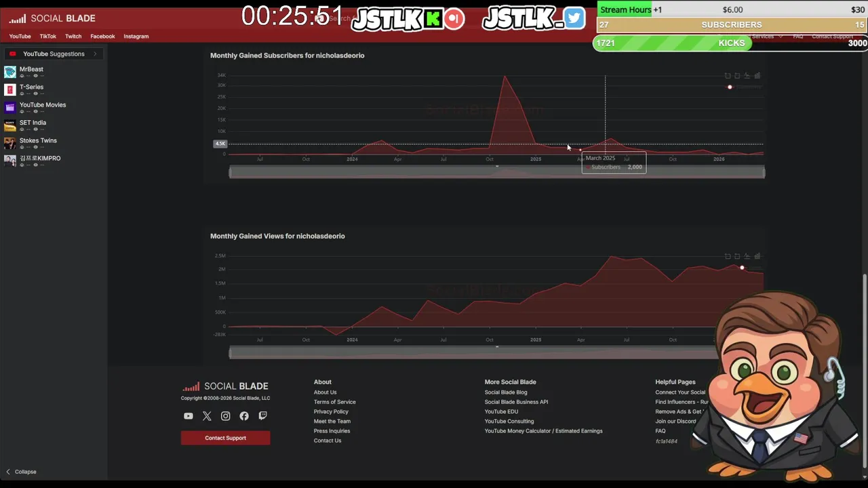Select zoom tool on views chart toolbar
Image resolution: width=868 pixels, height=488 pixels.
click(728, 256)
